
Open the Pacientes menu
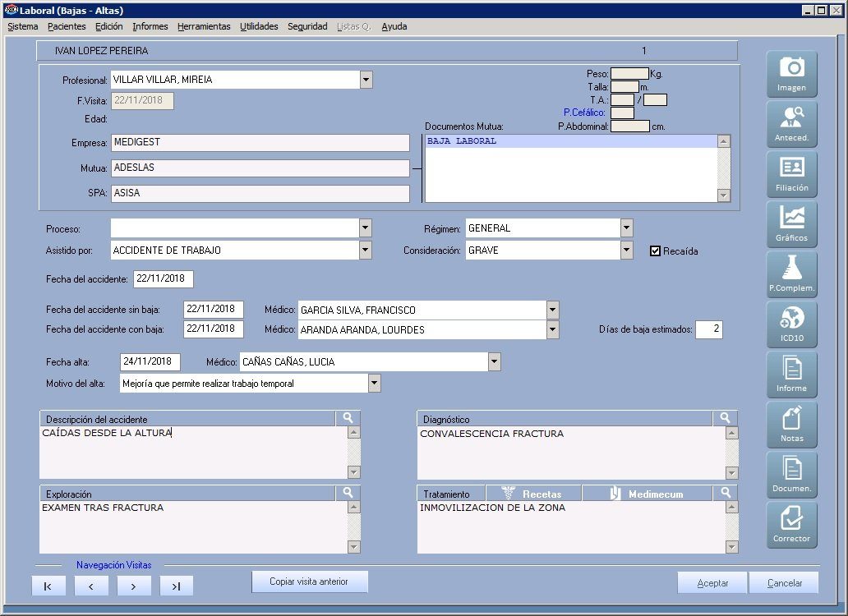[67, 26]
